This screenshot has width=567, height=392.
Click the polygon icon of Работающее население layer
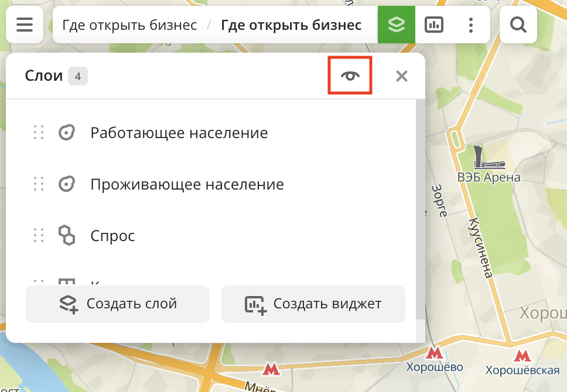(x=67, y=132)
